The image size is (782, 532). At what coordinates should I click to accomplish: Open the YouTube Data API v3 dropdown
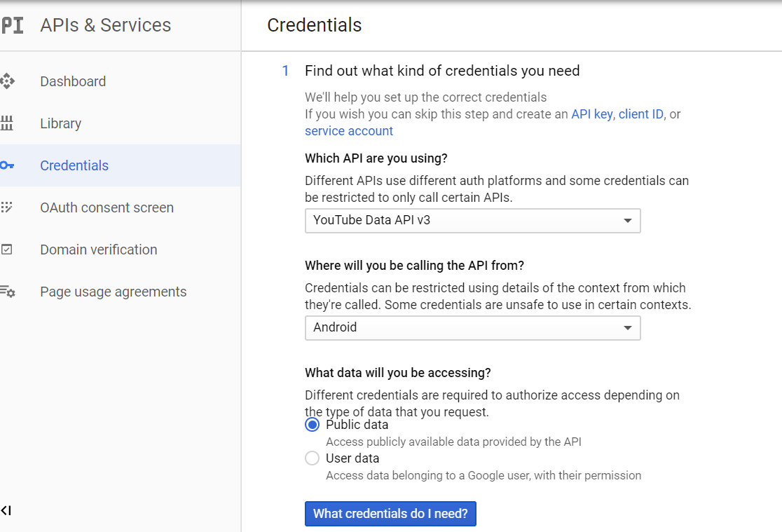(473, 221)
